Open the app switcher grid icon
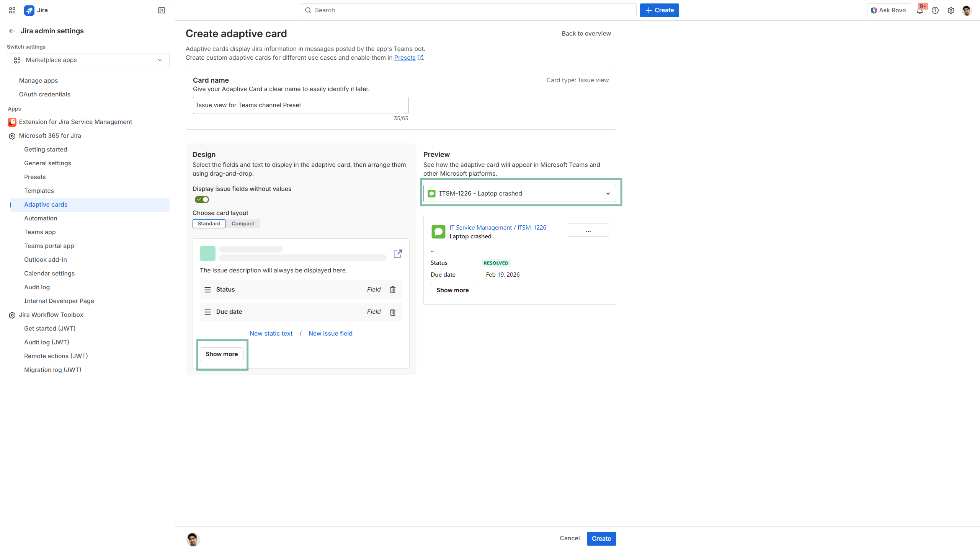 click(12, 10)
